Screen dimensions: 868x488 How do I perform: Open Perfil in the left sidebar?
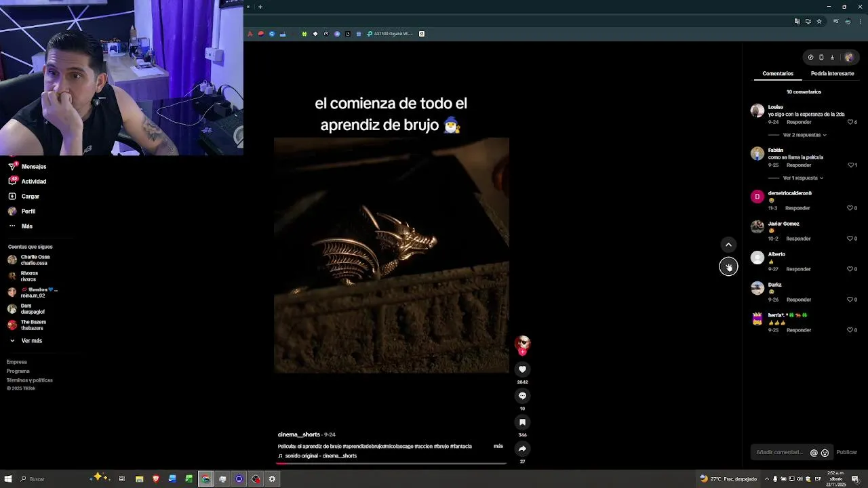point(22,211)
